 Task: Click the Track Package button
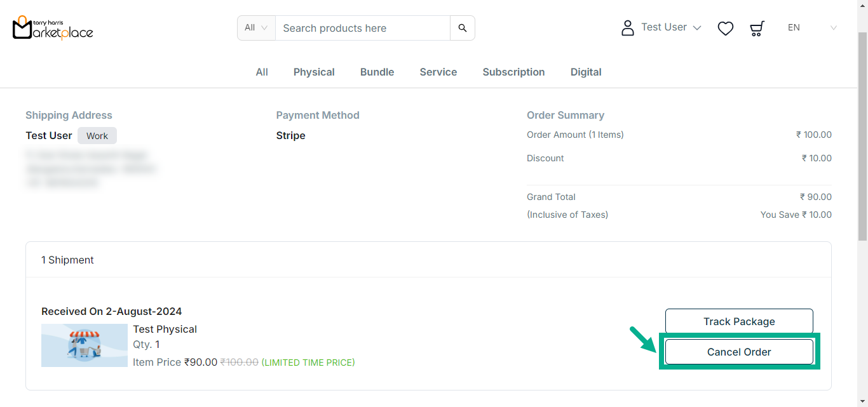tap(739, 321)
